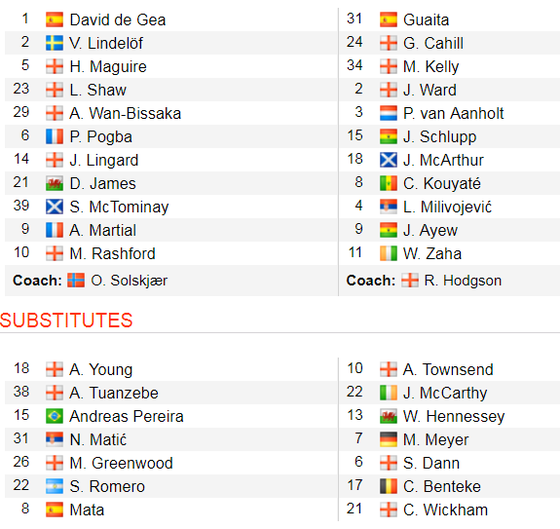This screenshot has width=560, height=529.
Task: Open player W. Zaha
Action: click(432, 254)
